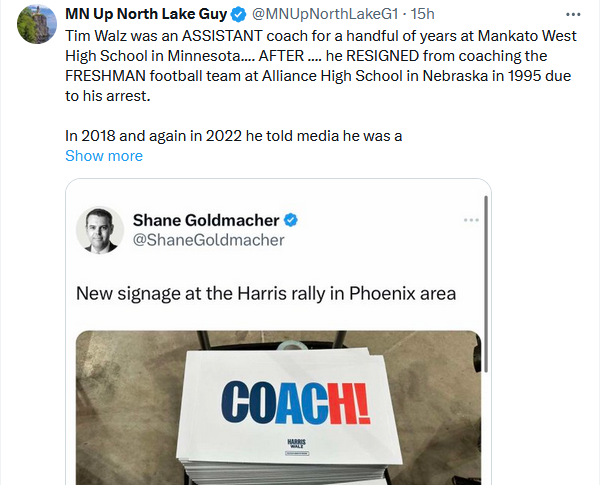
Task: Expand the post with Show more
Action: click(x=104, y=156)
